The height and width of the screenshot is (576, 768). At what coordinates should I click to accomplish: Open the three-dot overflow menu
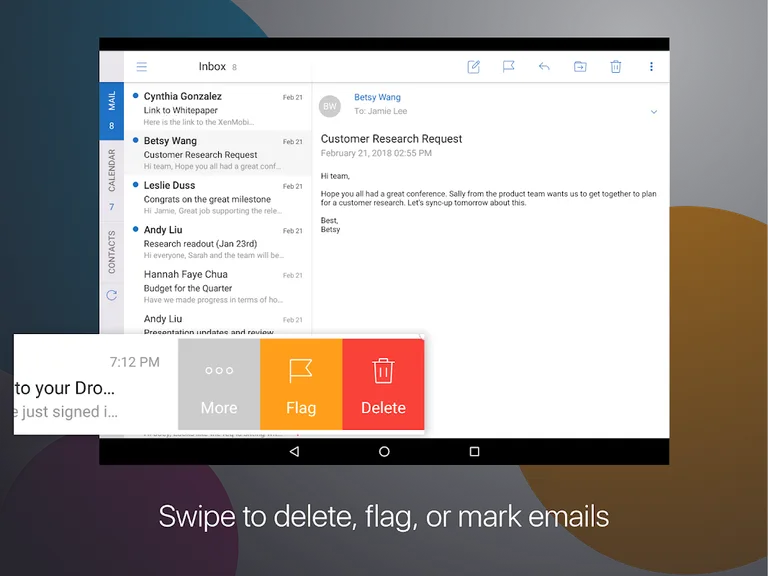[x=651, y=67]
